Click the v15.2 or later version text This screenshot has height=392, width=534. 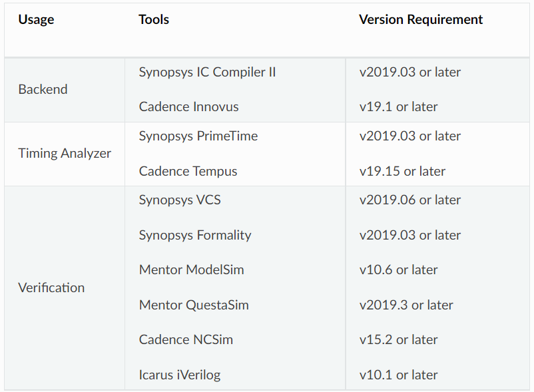(398, 339)
